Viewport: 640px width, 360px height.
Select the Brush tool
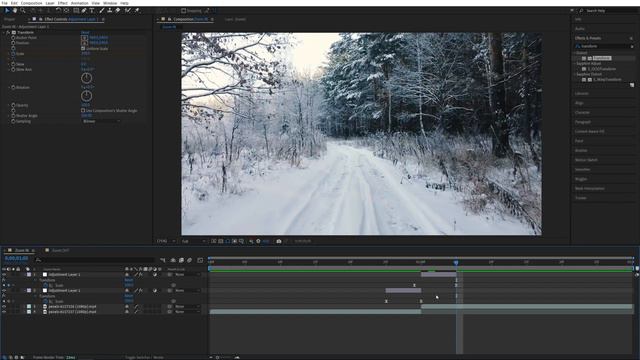tap(102, 10)
